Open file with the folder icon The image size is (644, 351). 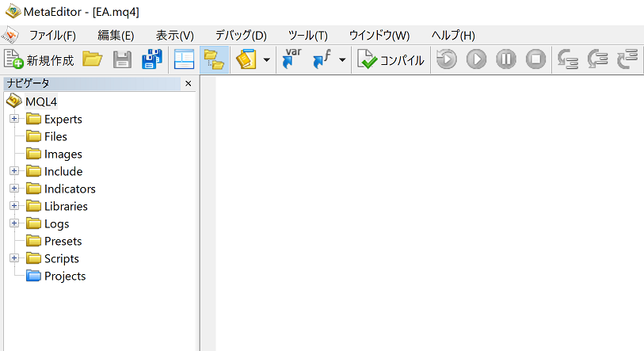(x=92, y=59)
